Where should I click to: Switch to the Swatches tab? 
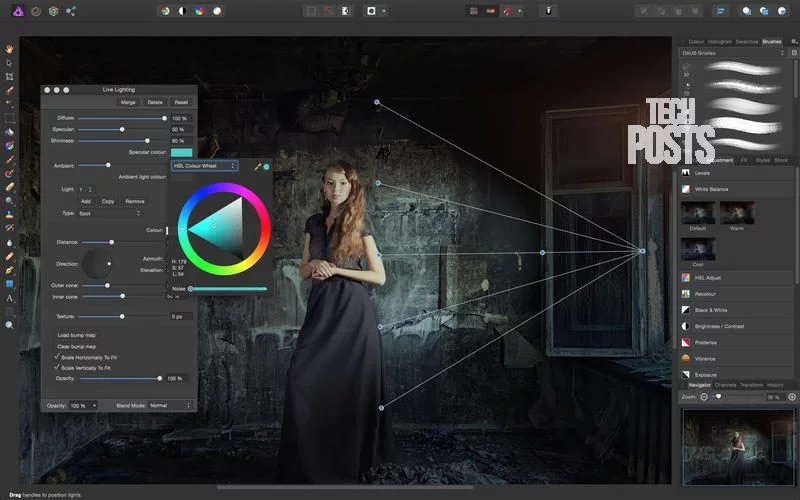(746, 42)
